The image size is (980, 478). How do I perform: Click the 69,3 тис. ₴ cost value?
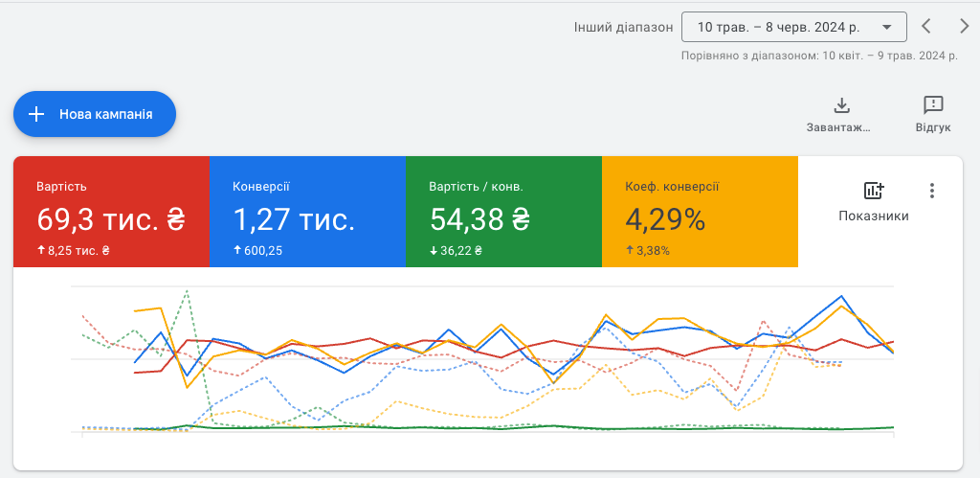(110, 220)
